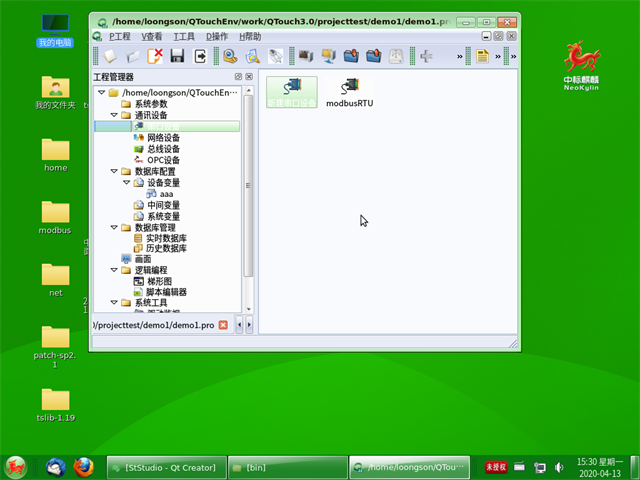Click the new project toolbar icon
Screen dimensions: 640x480
(113, 57)
